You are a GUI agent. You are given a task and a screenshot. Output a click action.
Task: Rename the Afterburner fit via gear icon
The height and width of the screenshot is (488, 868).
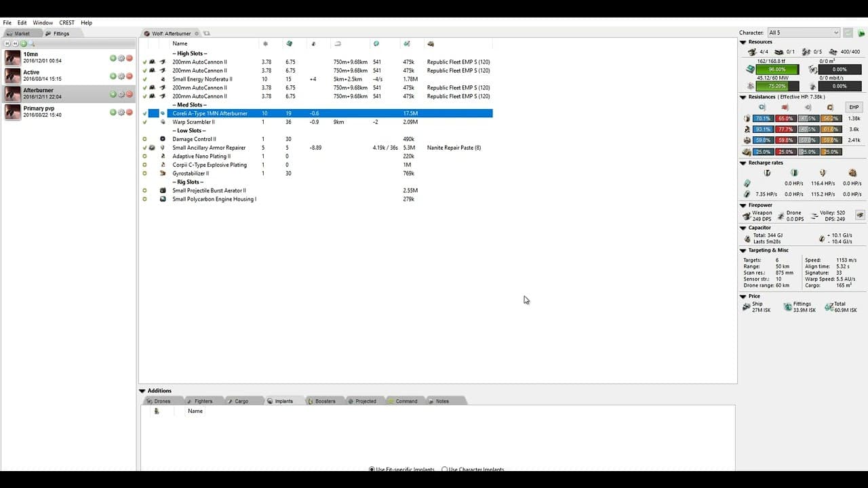121,94
